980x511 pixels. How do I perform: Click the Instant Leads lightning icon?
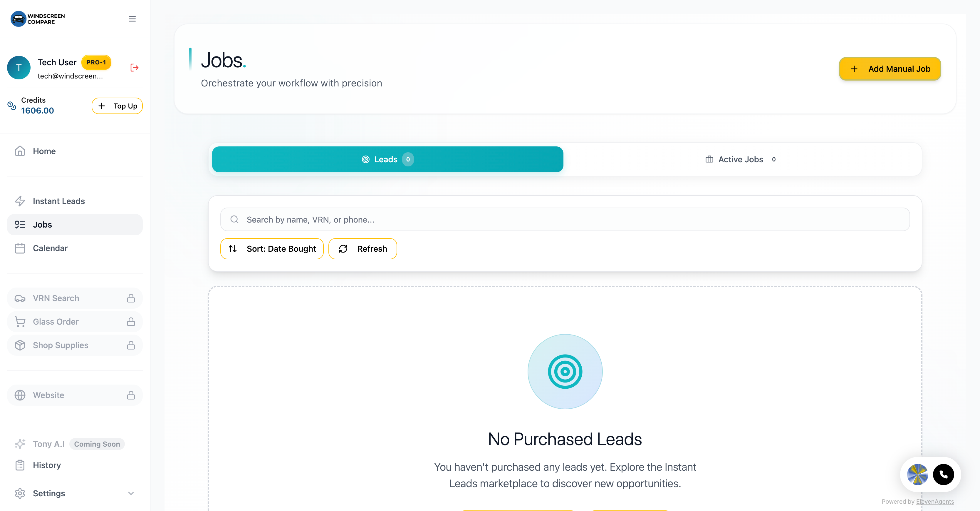click(20, 201)
